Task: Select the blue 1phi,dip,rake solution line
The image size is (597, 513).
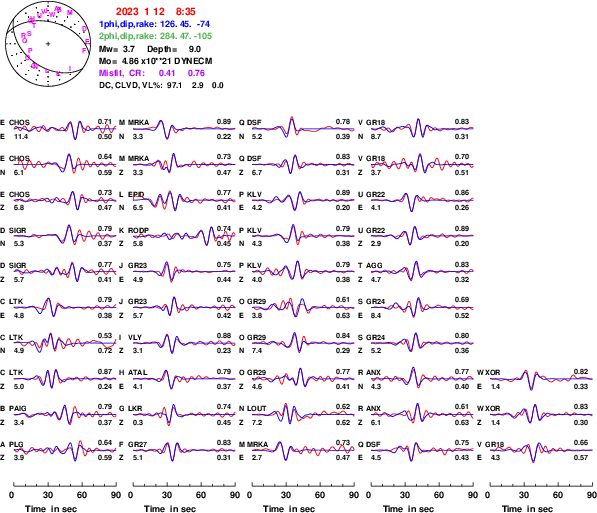Action: 154,24
